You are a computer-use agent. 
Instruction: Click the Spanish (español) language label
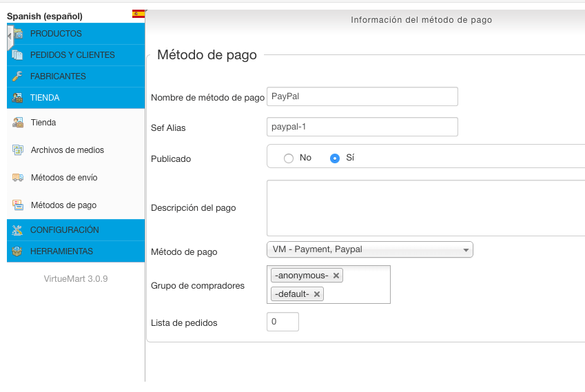[x=45, y=17]
